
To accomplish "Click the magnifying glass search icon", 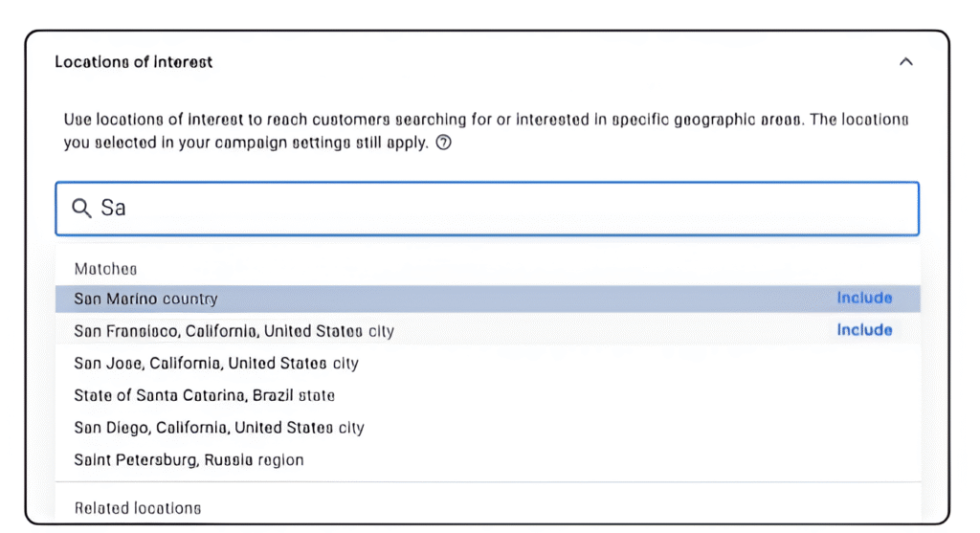I will (81, 208).
